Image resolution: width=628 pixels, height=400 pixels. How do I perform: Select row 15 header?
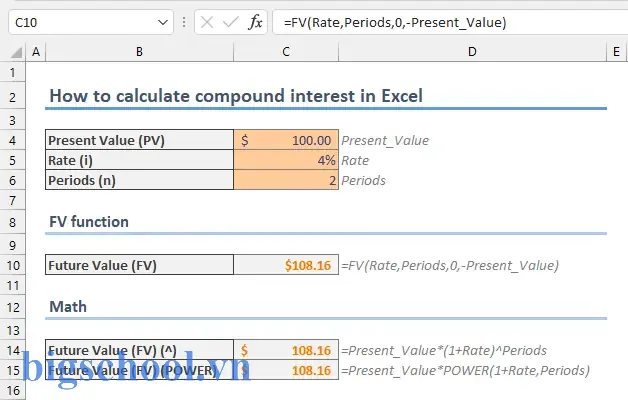tap(13, 370)
